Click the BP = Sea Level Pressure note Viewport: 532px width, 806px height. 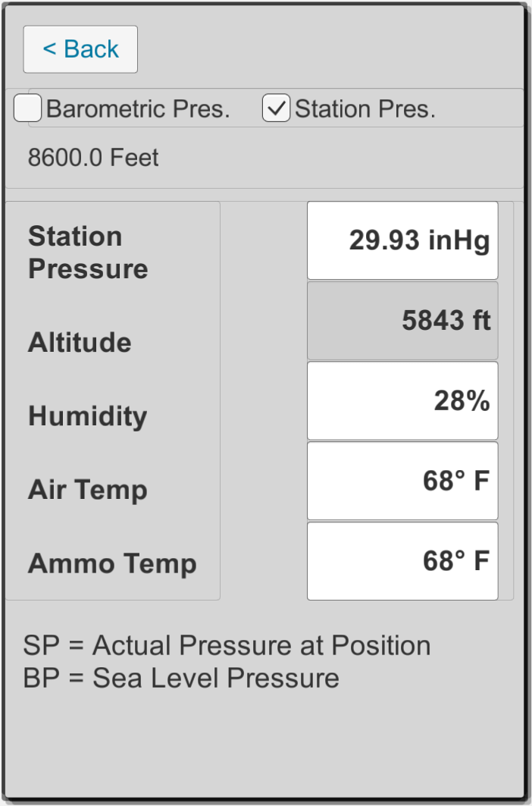(x=181, y=678)
